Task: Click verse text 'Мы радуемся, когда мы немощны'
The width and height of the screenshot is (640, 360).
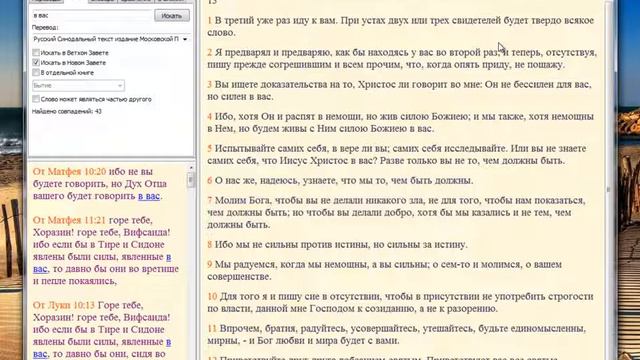Action: (x=292, y=264)
